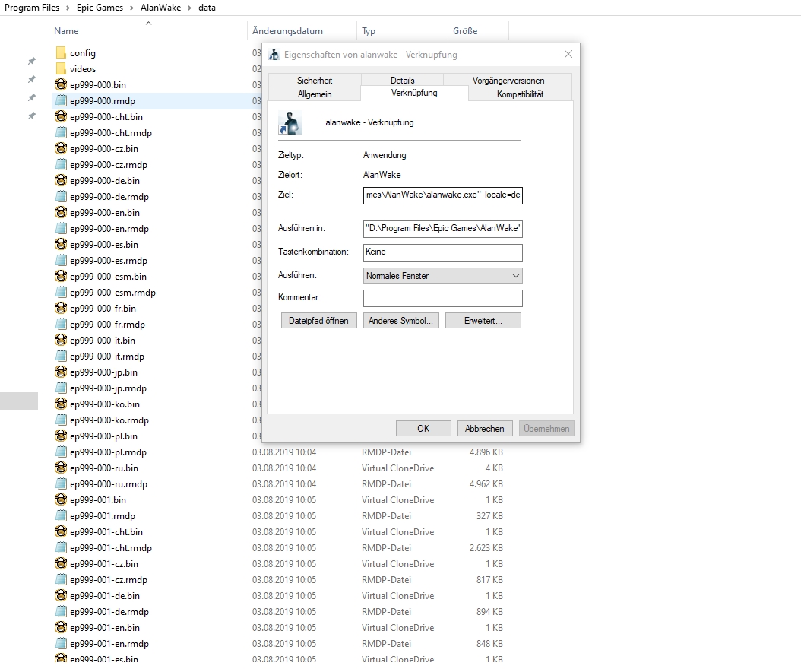The width and height of the screenshot is (801, 672).
Task: Click the Dateipfad öffnen button
Action: [x=318, y=321]
